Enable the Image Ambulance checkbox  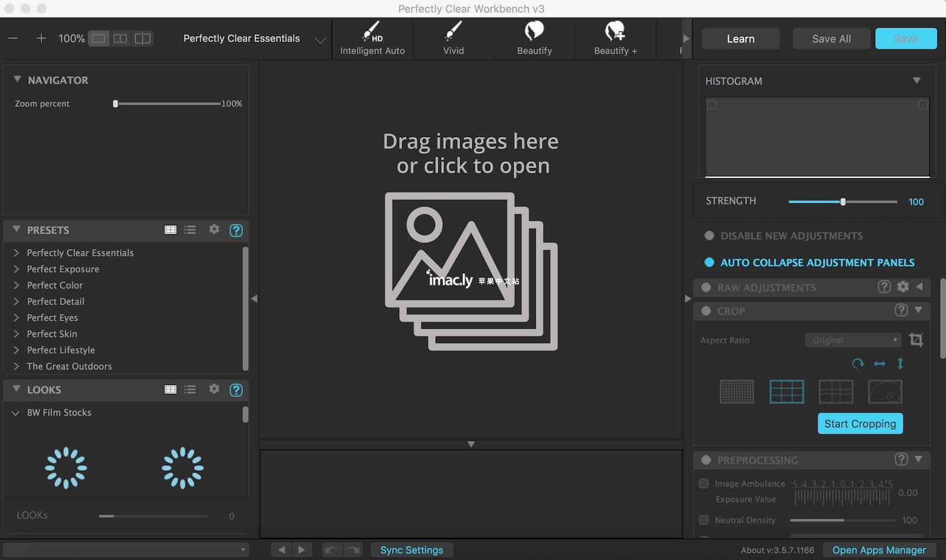click(704, 483)
